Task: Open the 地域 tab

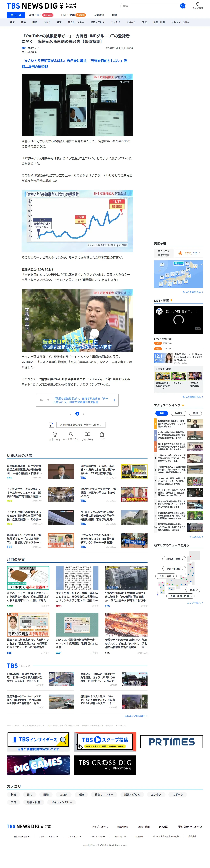Action: [x=115, y=15]
